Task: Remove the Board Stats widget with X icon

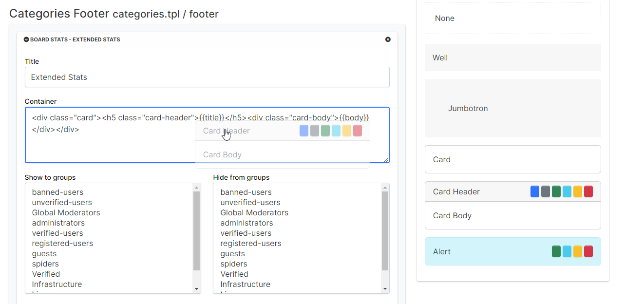Action: point(388,39)
